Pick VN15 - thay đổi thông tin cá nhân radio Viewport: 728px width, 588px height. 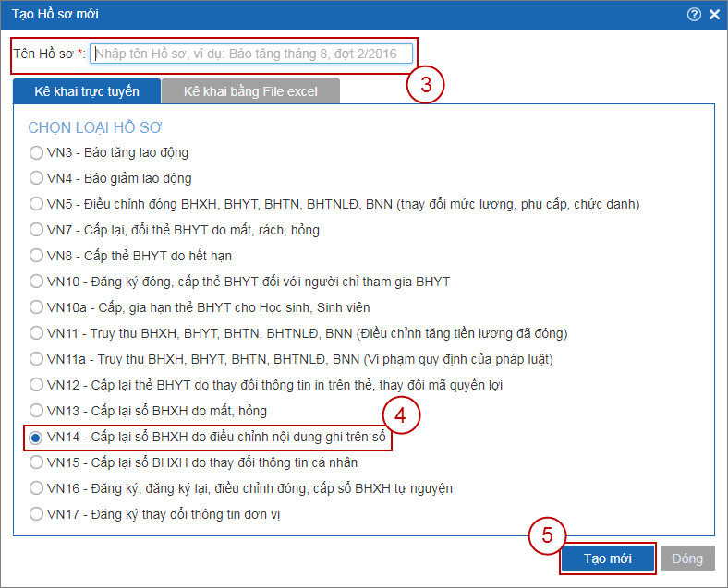tap(36, 462)
